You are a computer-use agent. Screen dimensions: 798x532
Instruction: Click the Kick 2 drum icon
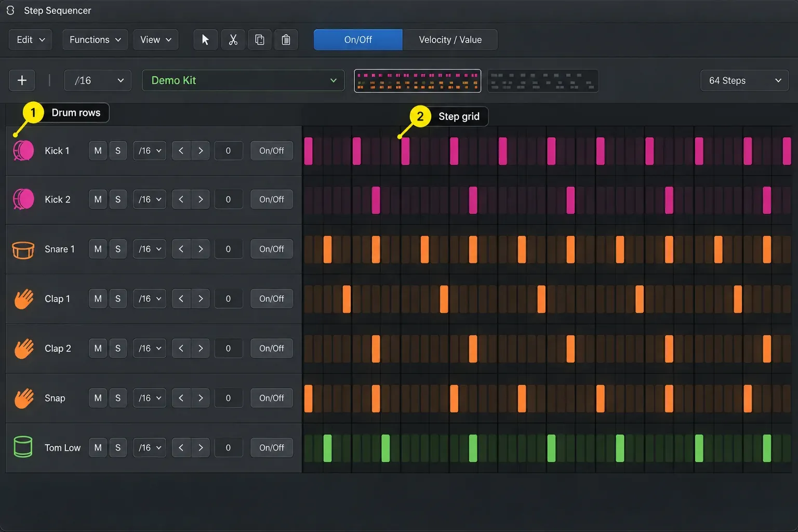pyautogui.click(x=23, y=199)
